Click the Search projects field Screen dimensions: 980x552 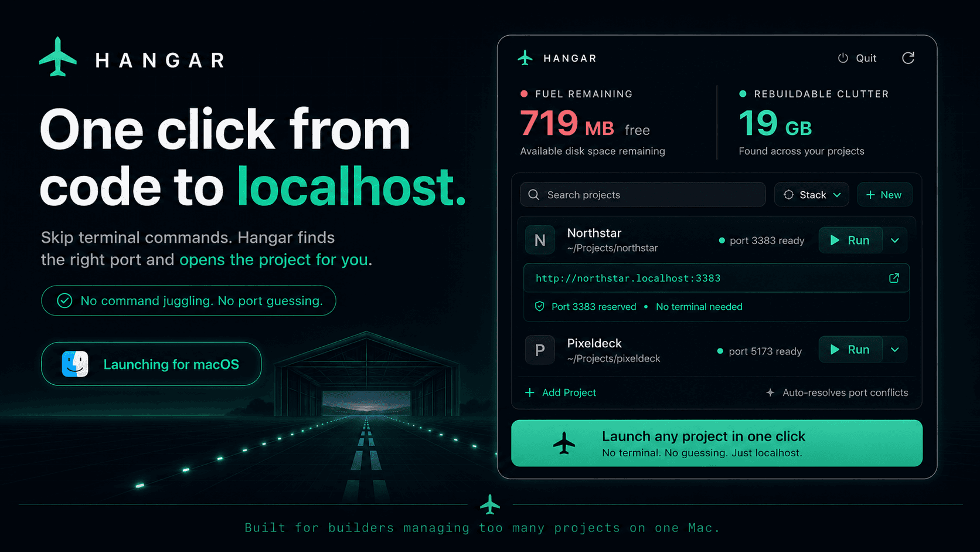coord(642,195)
